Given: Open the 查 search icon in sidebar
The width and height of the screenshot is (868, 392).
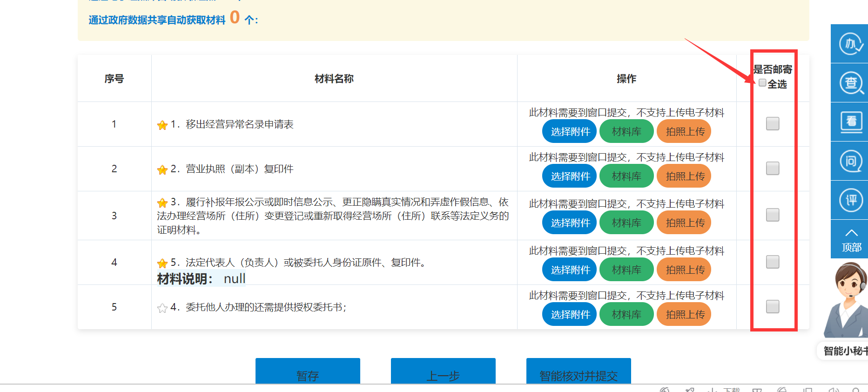Looking at the screenshot, I should pos(850,83).
